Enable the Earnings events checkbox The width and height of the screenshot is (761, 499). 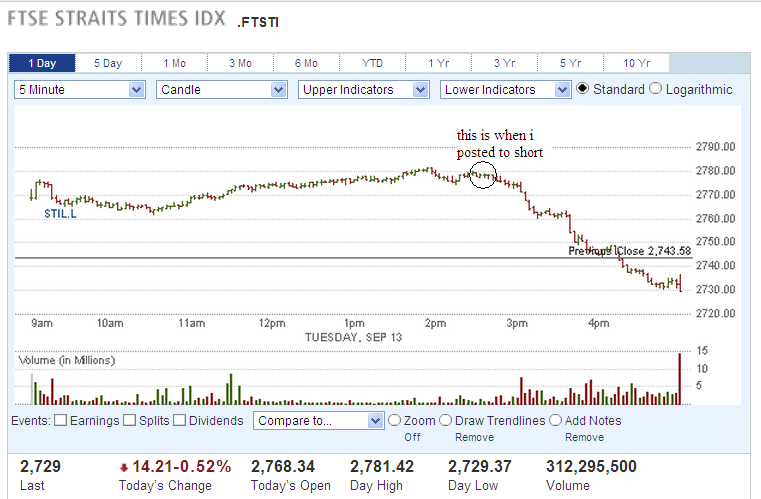(x=60, y=421)
